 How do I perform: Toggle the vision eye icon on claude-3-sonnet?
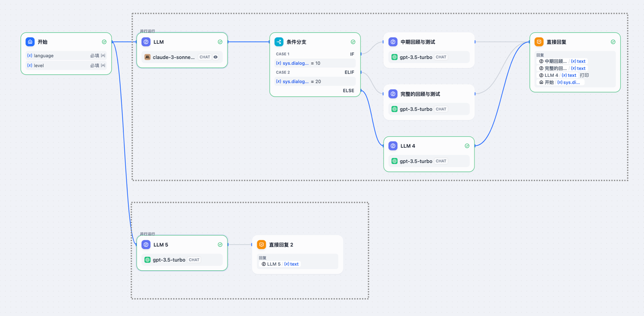pos(216,57)
